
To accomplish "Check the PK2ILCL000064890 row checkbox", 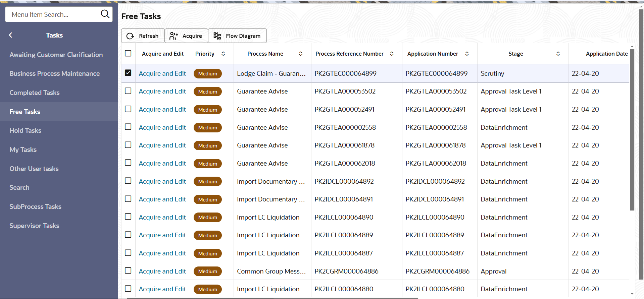I will [x=128, y=217].
